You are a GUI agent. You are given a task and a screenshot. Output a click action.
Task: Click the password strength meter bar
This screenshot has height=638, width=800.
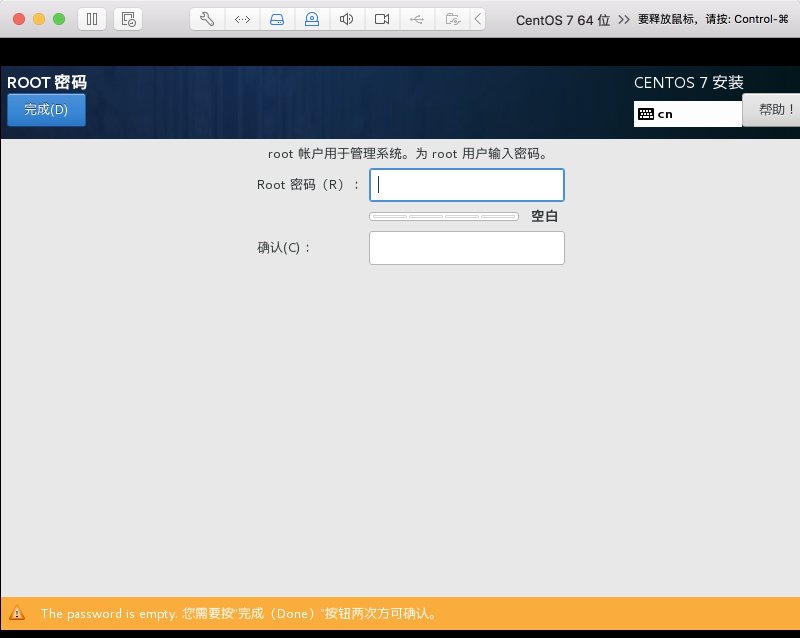coord(444,216)
